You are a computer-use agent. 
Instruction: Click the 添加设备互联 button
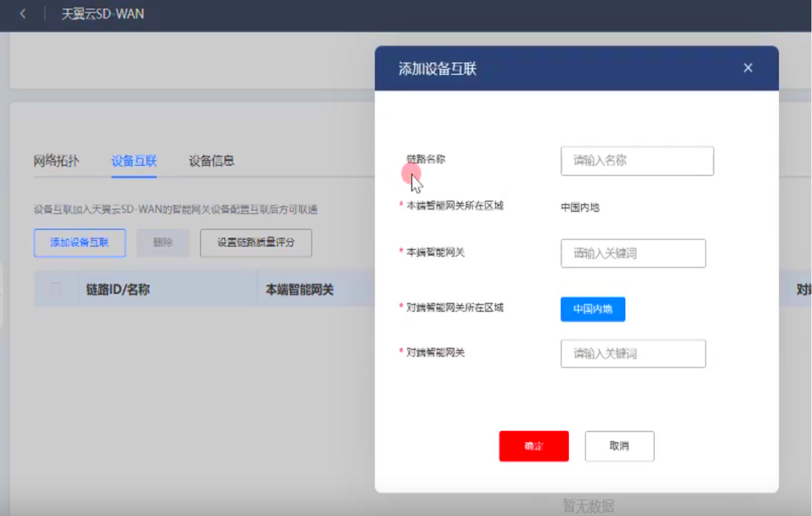tap(79, 243)
